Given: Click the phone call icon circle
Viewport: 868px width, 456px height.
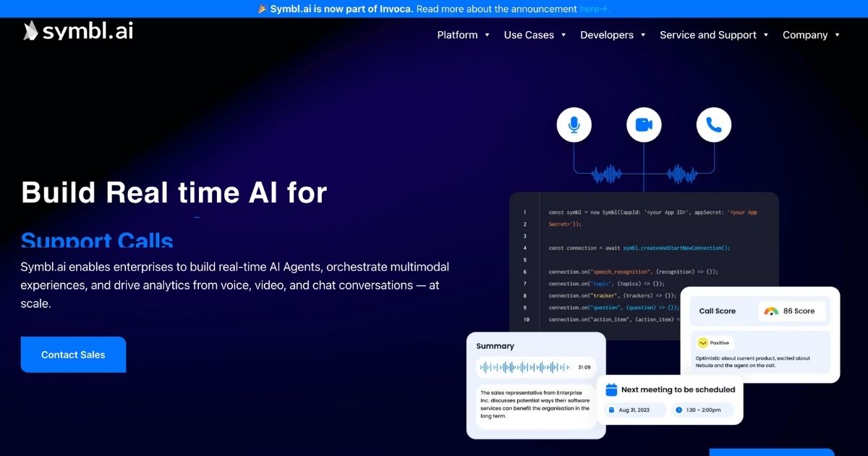Looking at the screenshot, I should (714, 124).
